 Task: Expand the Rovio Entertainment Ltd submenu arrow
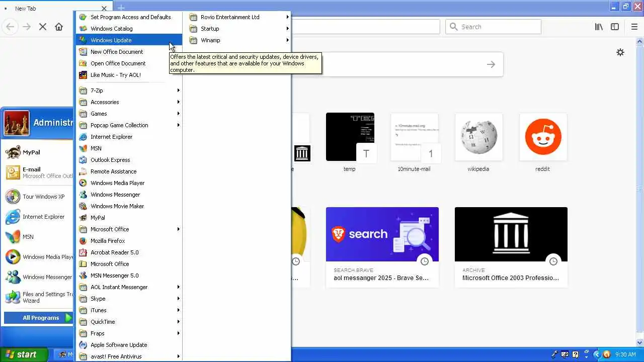click(287, 17)
